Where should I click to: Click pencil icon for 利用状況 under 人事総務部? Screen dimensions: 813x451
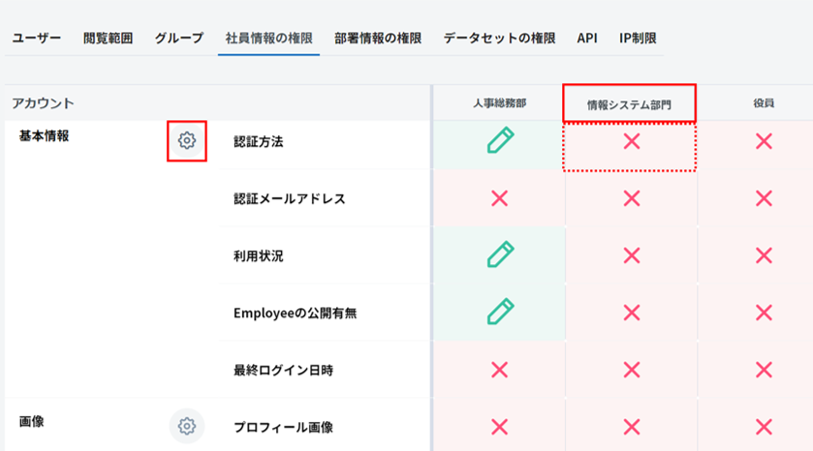pos(500,255)
